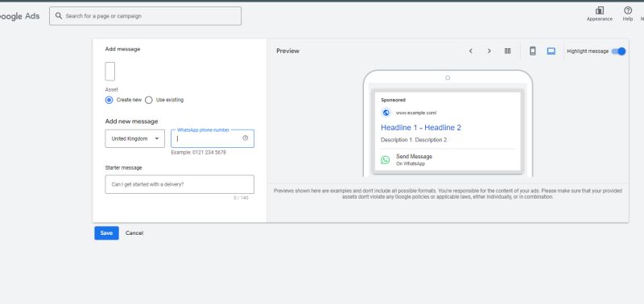Click globe icon beside www.example.com
644x304 pixels.
(x=386, y=113)
